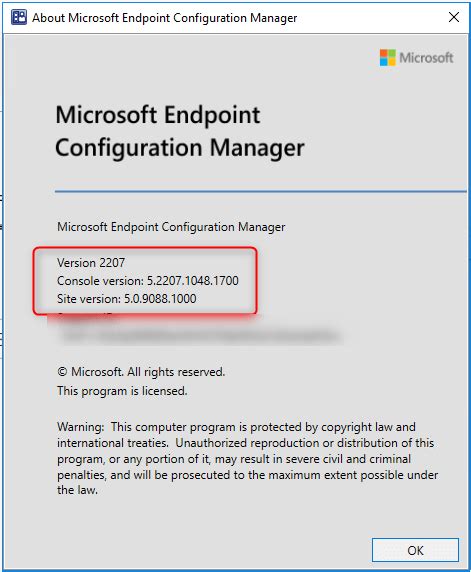Click the 'international treaties' line of the warning
The image size is (471, 572).
point(246,443)
